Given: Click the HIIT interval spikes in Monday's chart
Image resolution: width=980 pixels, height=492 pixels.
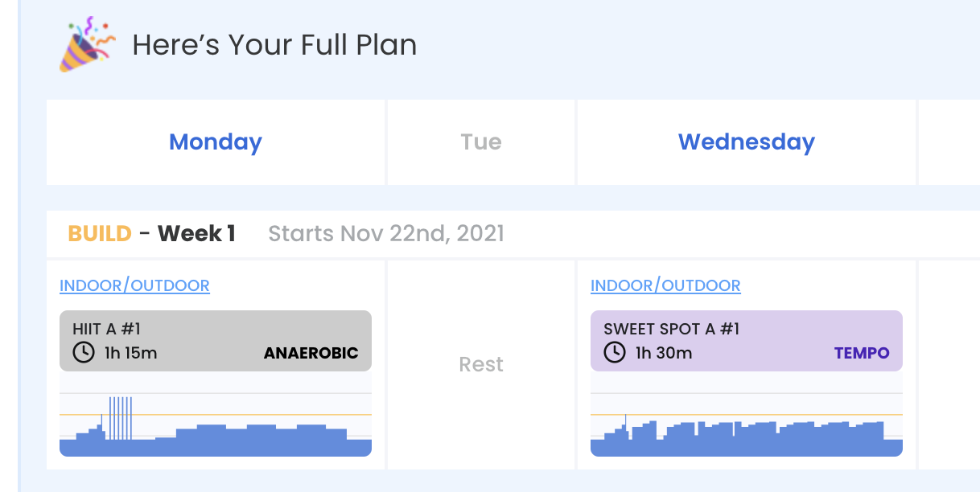Looking at the screenshot, I should pyautogui.click(x=120, y=418).
